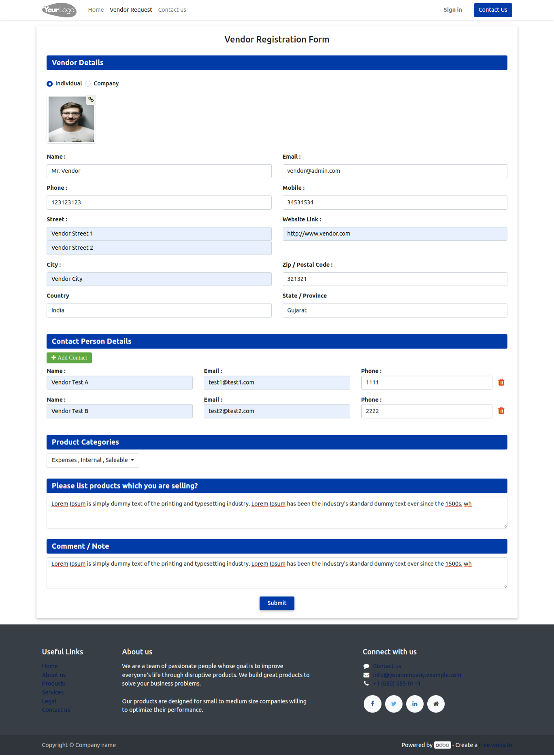Delete the Vendor Test A contact row

pos(501,382)
